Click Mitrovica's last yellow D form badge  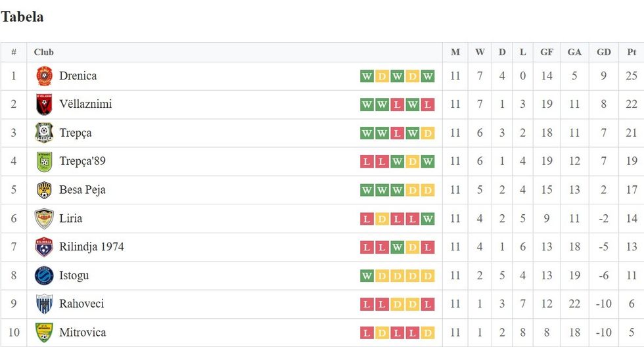428,333
